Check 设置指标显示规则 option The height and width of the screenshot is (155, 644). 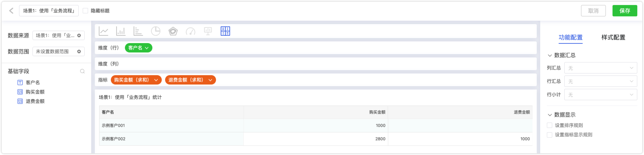pyautogui.click(x=550, y=135)
